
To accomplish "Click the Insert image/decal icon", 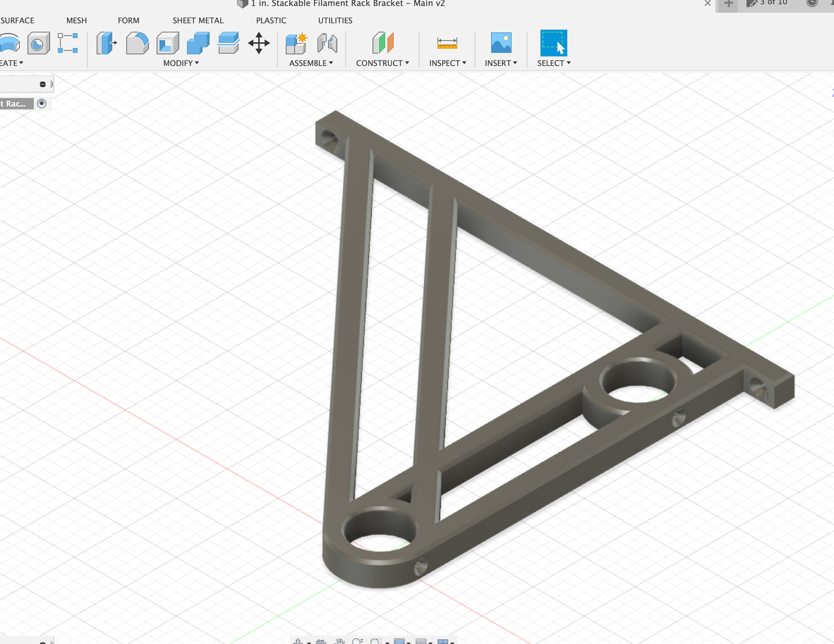I will (501, 43).
